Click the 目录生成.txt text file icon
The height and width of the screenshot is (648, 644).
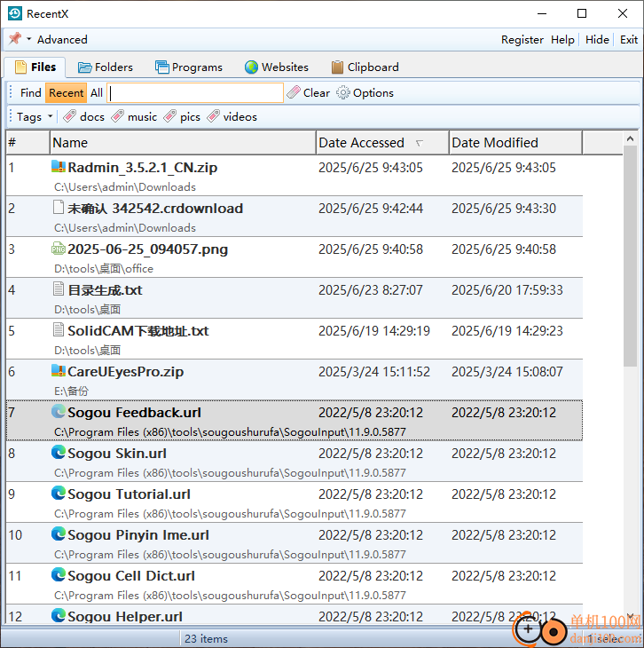pyautogui.click(x=59, y=288)
